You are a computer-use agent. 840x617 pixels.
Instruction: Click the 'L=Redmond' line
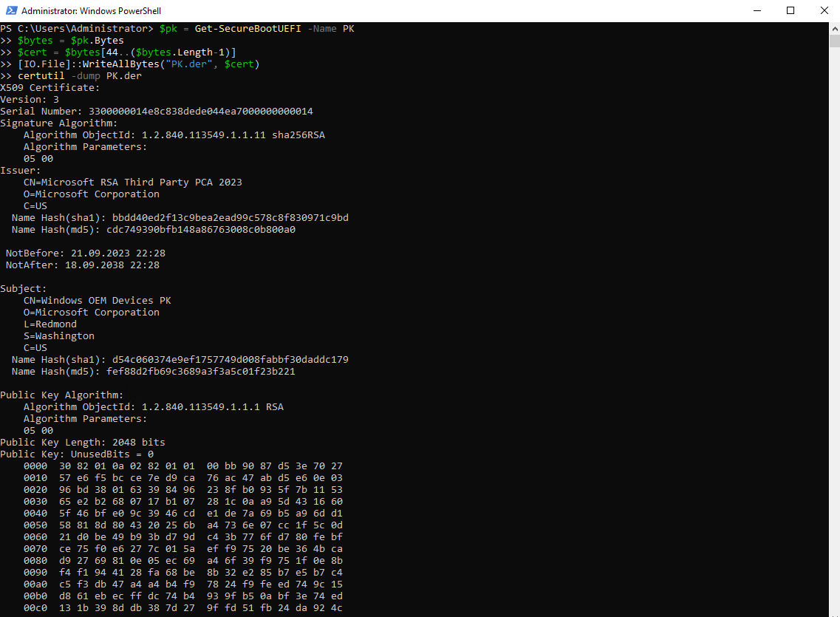click(50, 324)
